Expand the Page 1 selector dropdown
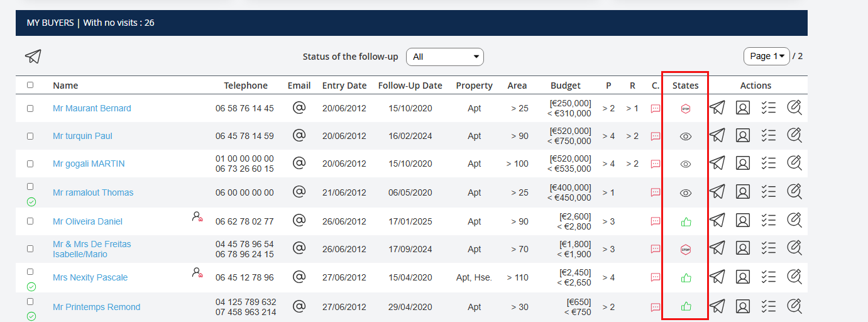The image size is (868, 322). pos(766,56)
